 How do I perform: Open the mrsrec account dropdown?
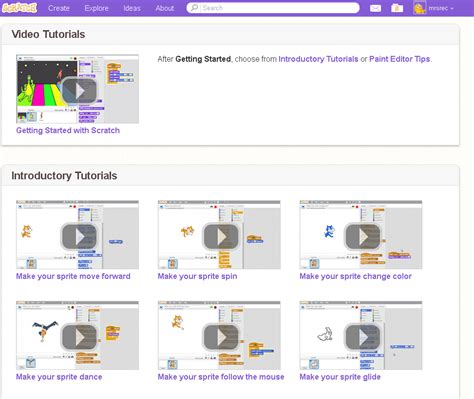(x=441, y=8)
